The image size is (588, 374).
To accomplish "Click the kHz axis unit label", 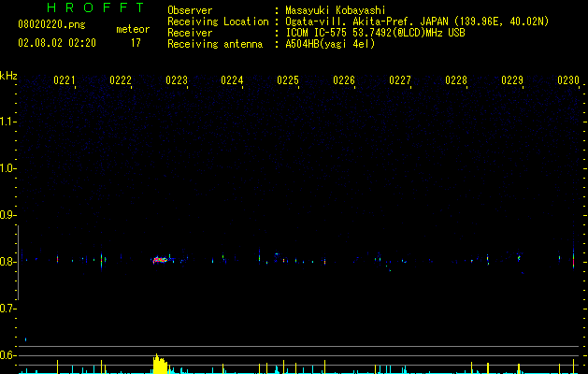I will coord(8,76).
